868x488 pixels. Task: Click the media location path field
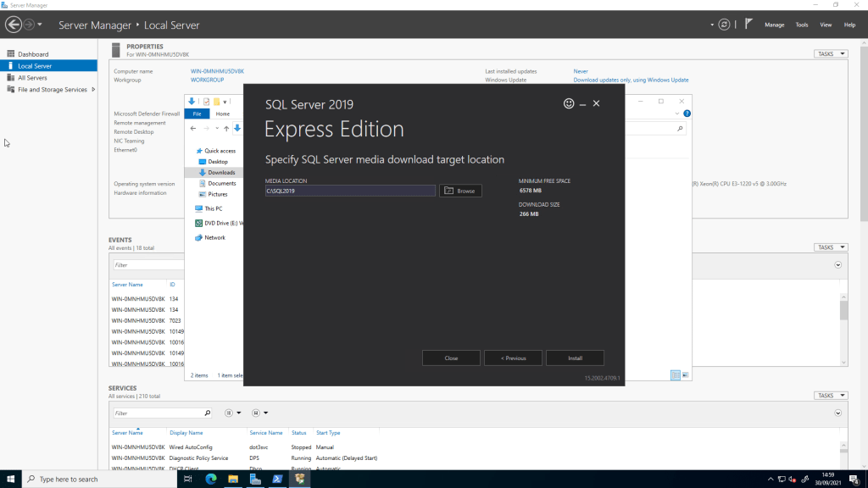pos(349,191)
